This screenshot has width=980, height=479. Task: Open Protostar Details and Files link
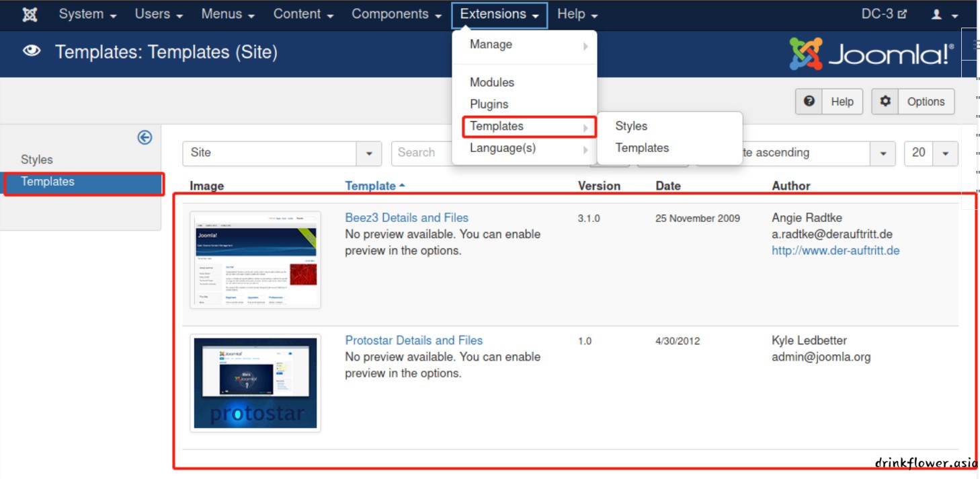(x=414, y=340)
